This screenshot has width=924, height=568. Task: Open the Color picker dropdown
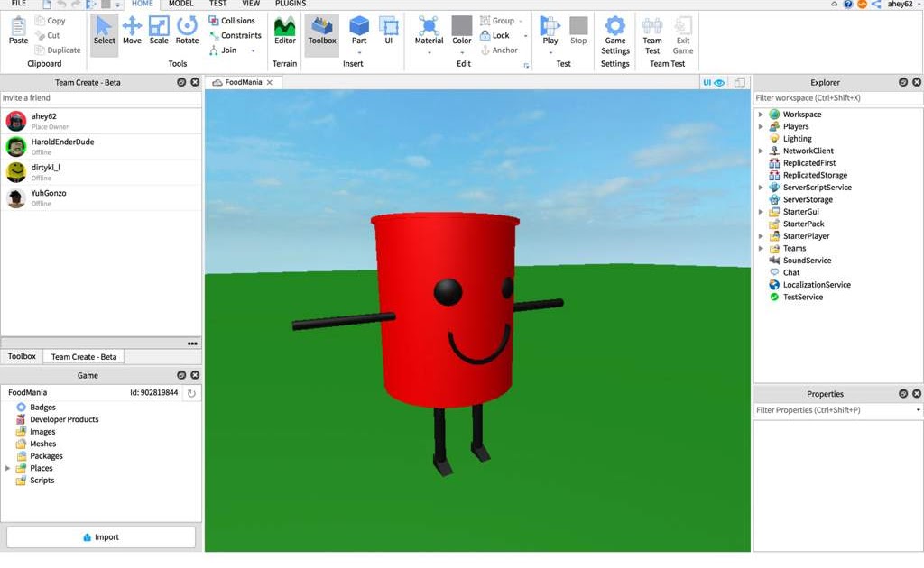coord(462,52)
